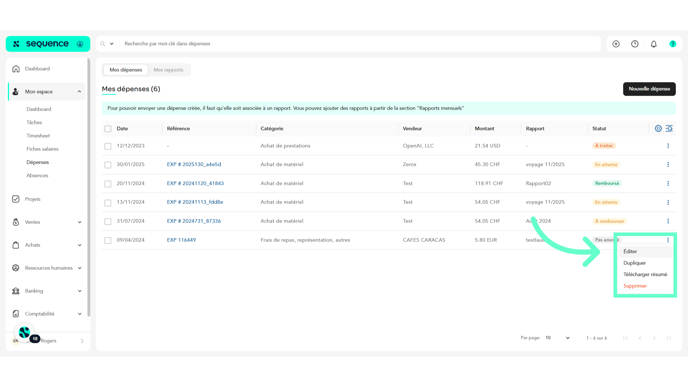Open table filter icon
The height and width of the screenshot is (387, 688).
[669, 129]
